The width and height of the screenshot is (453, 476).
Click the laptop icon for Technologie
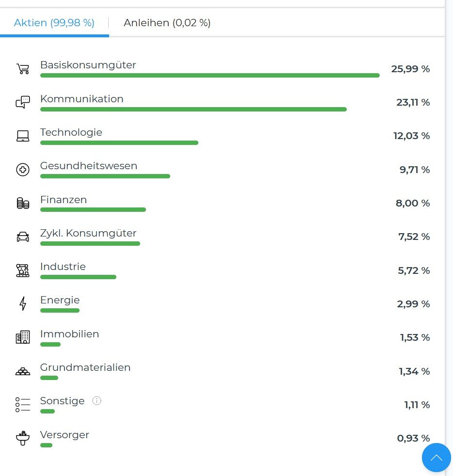pyautogui.click(x=23, y=136)
